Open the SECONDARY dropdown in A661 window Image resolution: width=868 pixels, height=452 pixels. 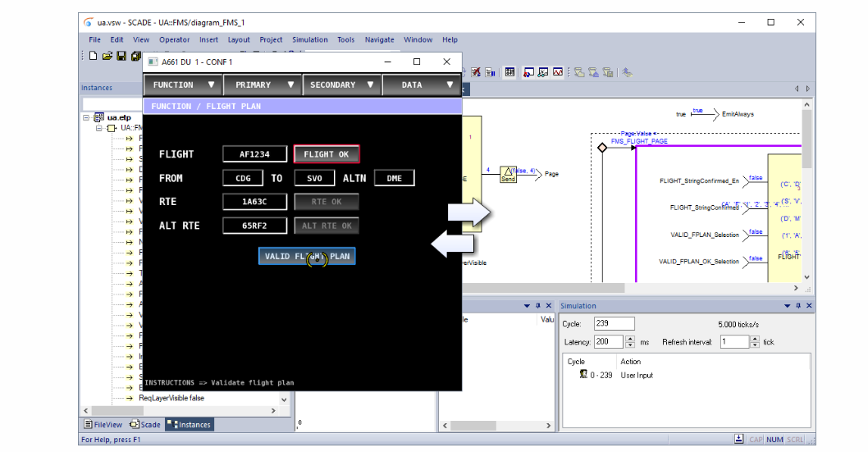(x=342, y=84)
